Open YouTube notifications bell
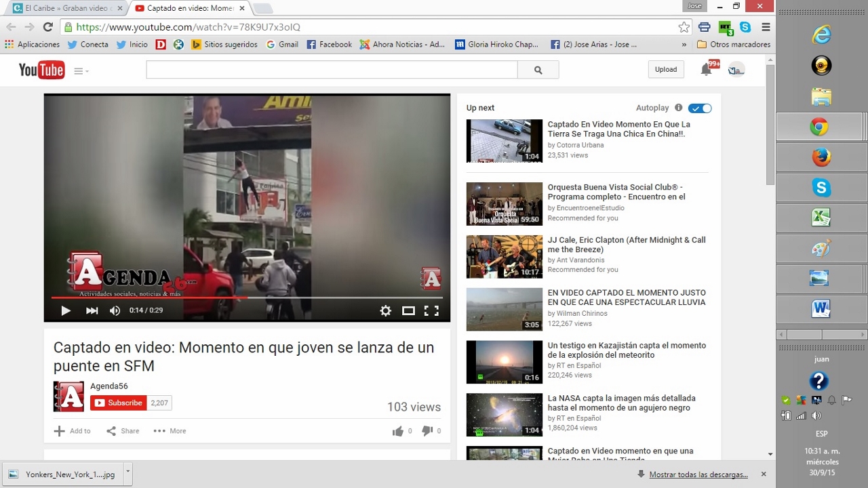Viewport: 868px width, 488px height. tap(707, 69)
